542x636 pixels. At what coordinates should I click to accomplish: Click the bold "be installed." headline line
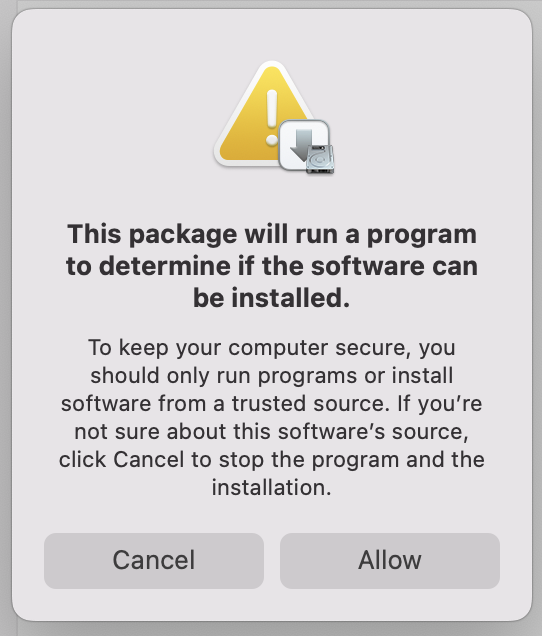[x=271, y=298]
